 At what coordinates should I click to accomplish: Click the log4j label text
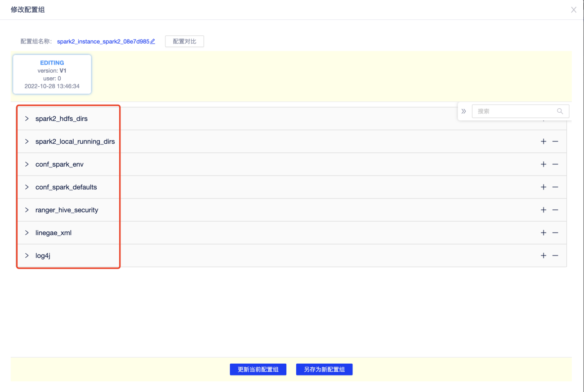pyautogui.click(x=43, y=256)
